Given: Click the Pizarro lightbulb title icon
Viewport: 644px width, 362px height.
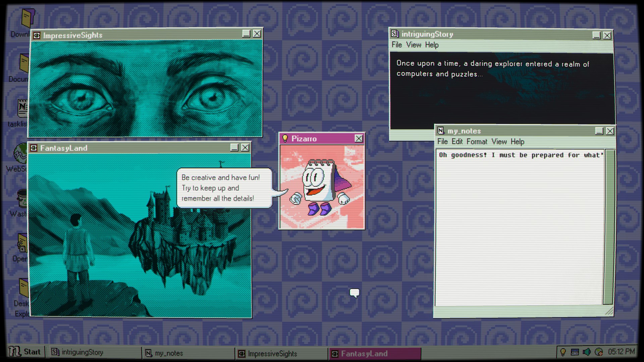Looking at the screenshot, I should pos(285,138).
